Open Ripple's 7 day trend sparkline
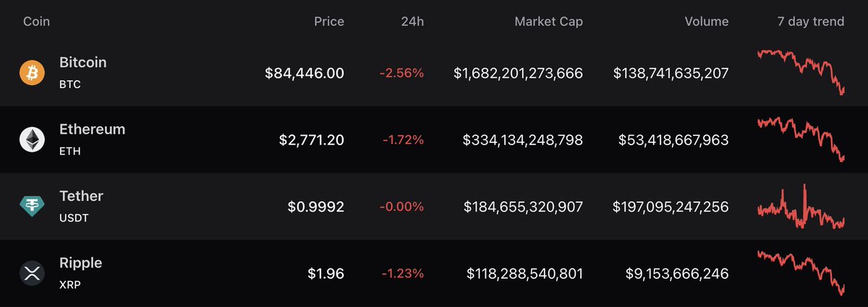The height and width of the screenshot is (307, 868). (801, 272)
